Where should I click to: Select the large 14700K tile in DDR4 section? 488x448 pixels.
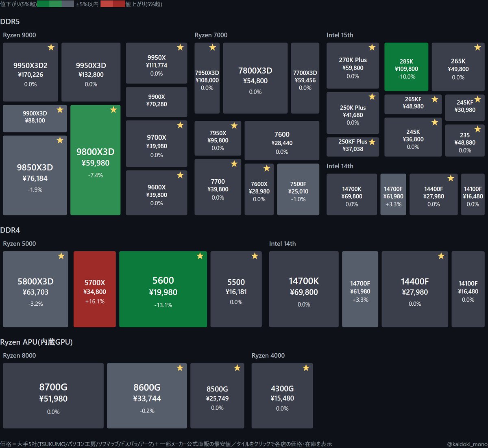(x=304, y=289)
